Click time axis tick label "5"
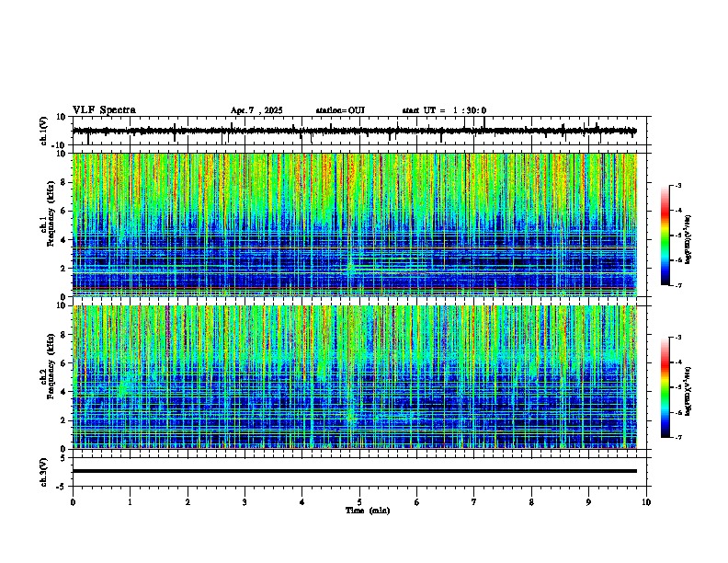Image resolution: width=728 pixels, height=563 pixels. (359, 502)
